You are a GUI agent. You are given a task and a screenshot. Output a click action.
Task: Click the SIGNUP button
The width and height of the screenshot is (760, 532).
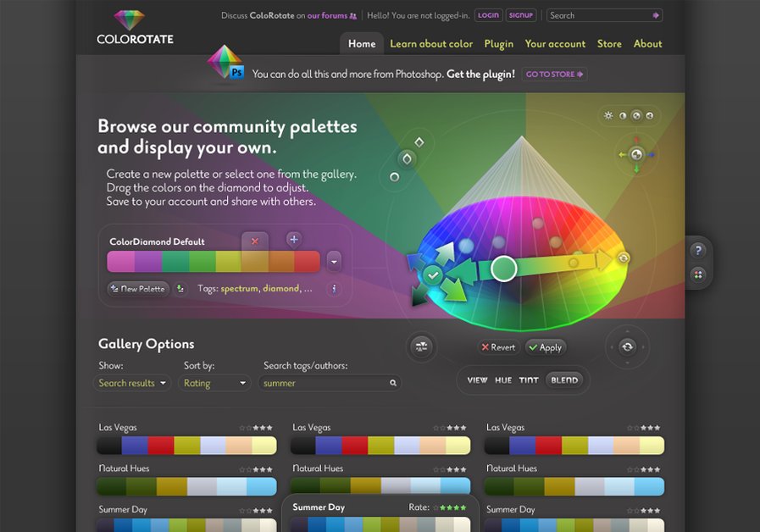[521, 15]
